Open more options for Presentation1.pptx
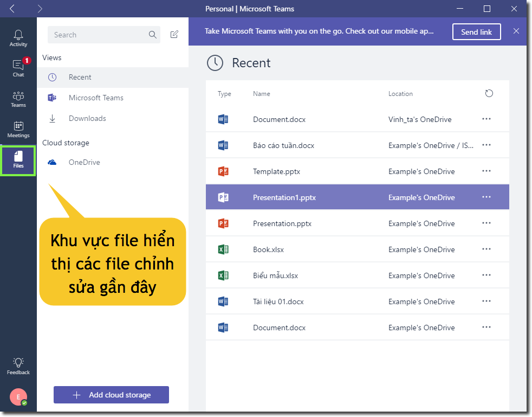The image size is (532, 417). coord(486,197)
